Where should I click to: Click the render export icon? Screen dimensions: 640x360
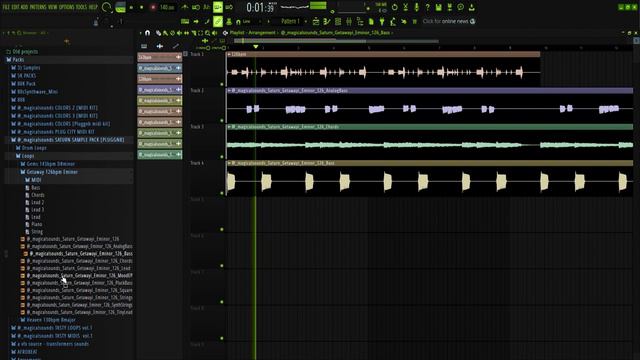point(449,7)
